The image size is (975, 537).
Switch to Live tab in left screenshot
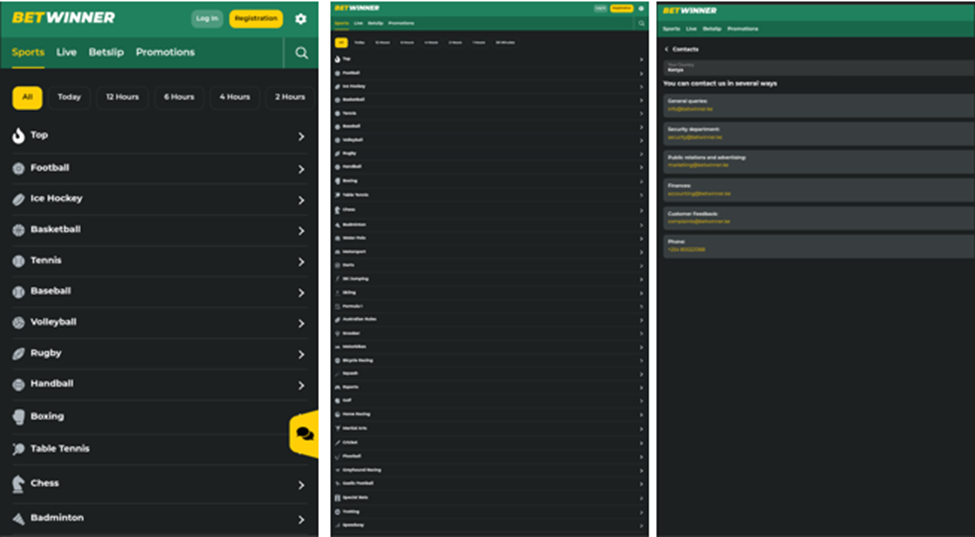coord(67,53)
